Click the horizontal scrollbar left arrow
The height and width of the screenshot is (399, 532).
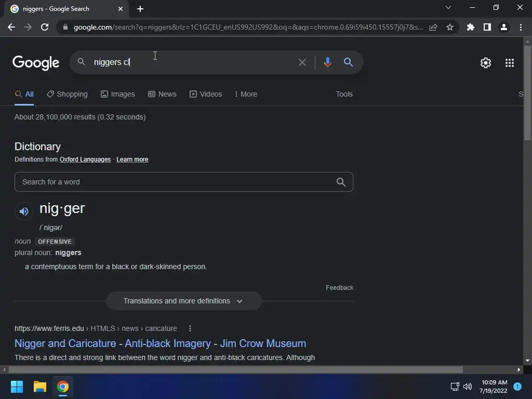click(4, 369)
